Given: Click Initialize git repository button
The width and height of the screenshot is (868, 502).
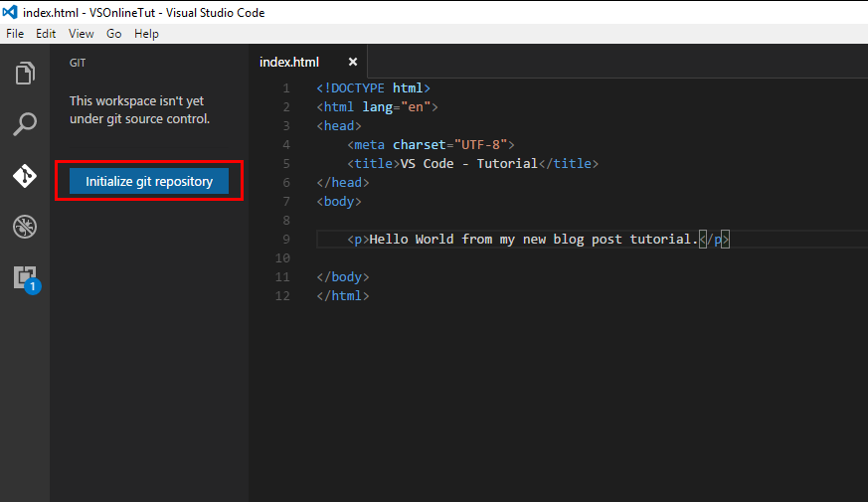Looking at the screenshot, I should pos(149,181).
